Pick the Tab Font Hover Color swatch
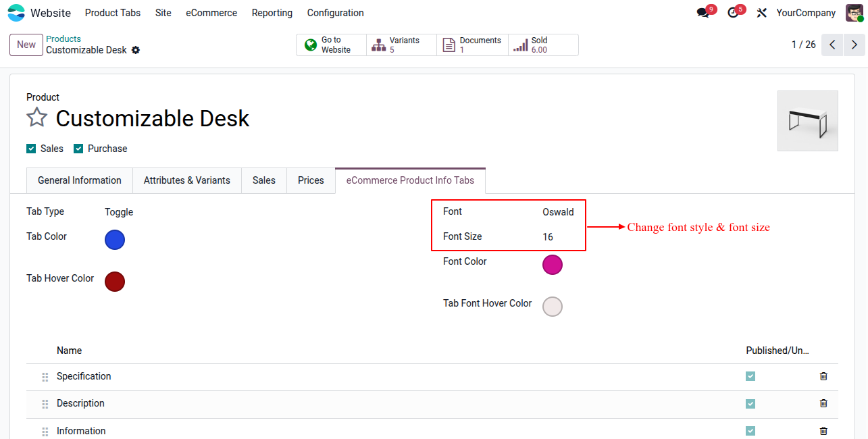Screen dimensions: 868x439 point(553,307)
